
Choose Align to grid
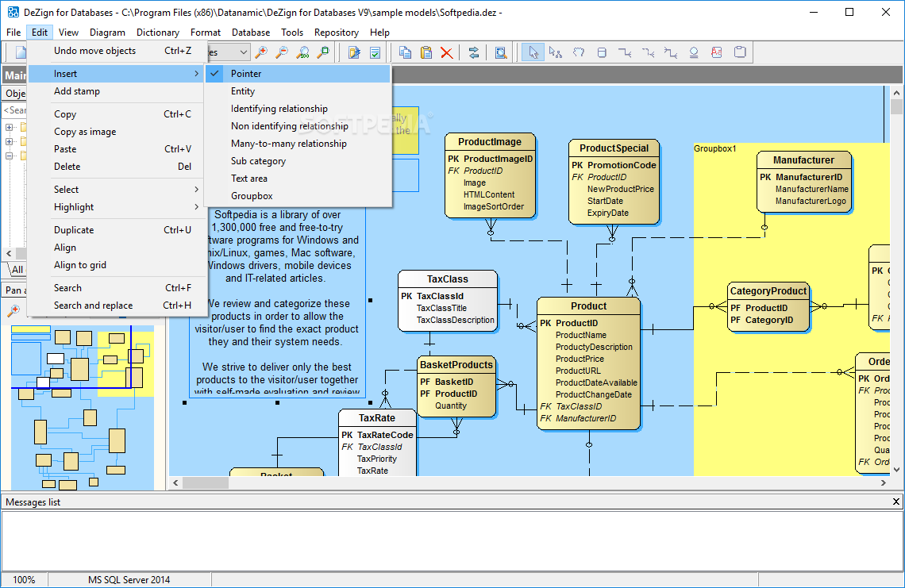(117, 265)
